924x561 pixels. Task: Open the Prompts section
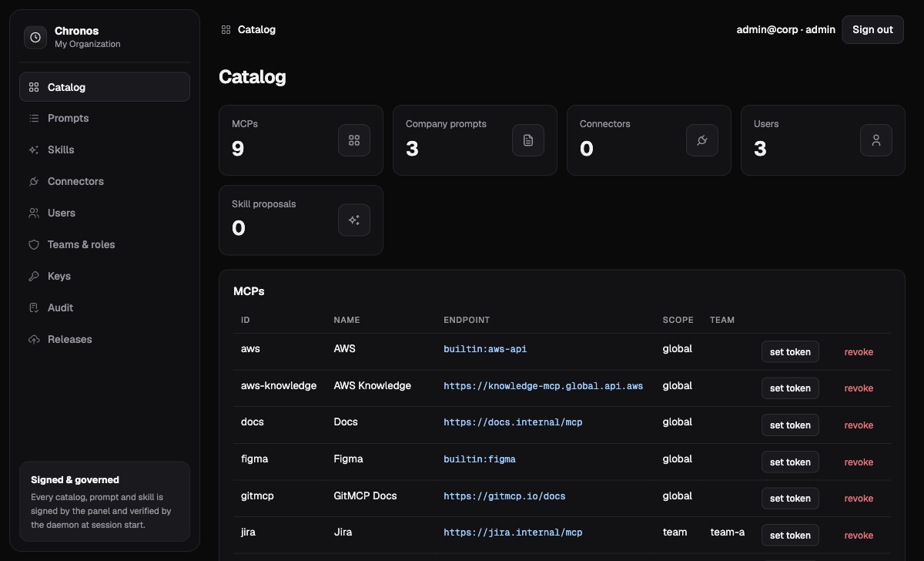click(x=105, y=118)
